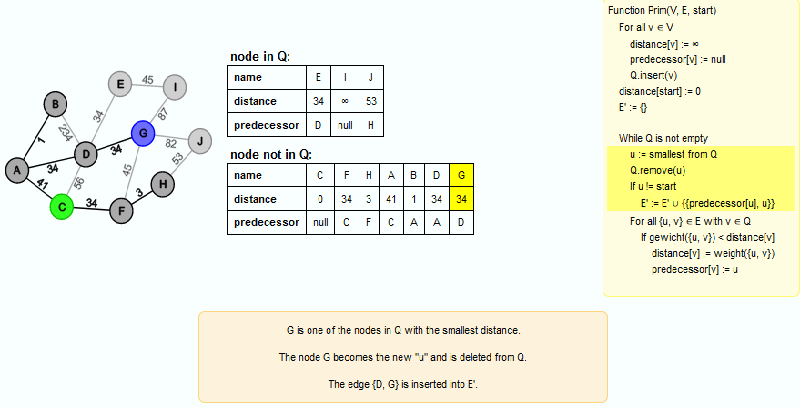Select node B in the graph
800x418 pixels.
[x=55, y=105]
